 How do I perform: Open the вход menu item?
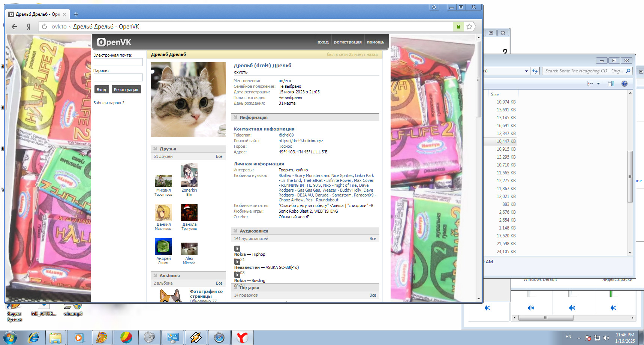323,42
